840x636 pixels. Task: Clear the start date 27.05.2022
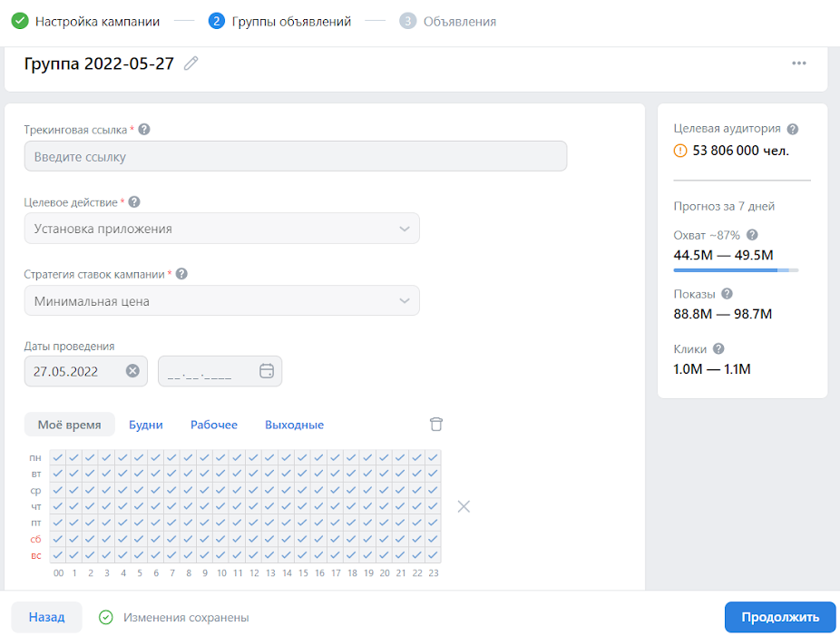(x=132, y=371)
